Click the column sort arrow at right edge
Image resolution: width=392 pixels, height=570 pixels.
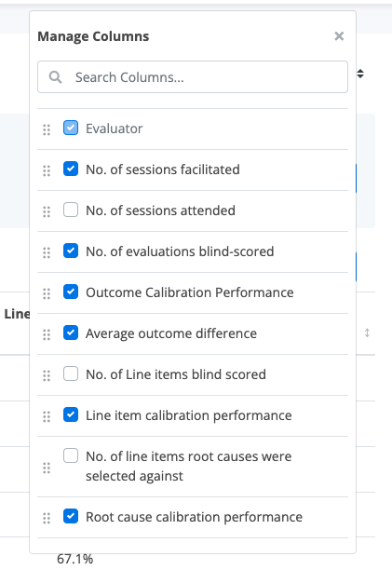click(x=367, y=332)
